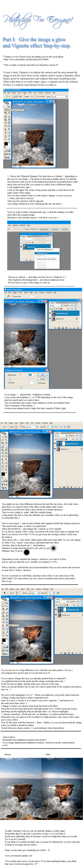Click the Elliptical Marquee icon in the Feather options bar

click(x=7, y=96)
